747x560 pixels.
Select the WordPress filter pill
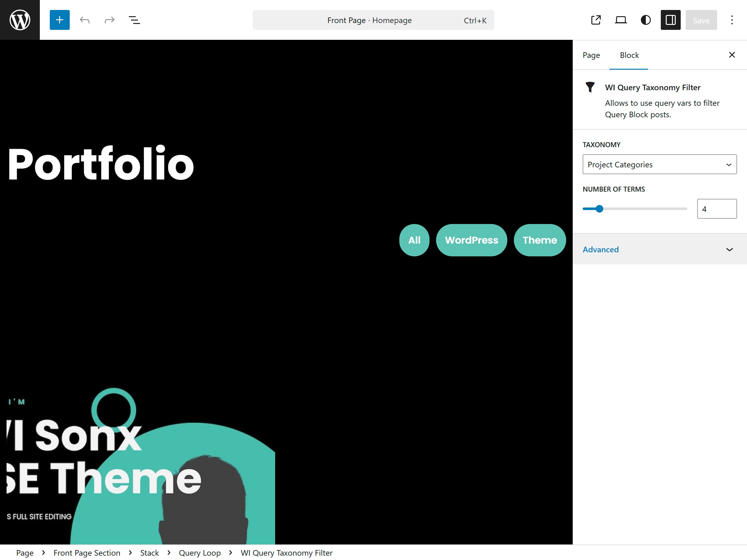point(472,240)
